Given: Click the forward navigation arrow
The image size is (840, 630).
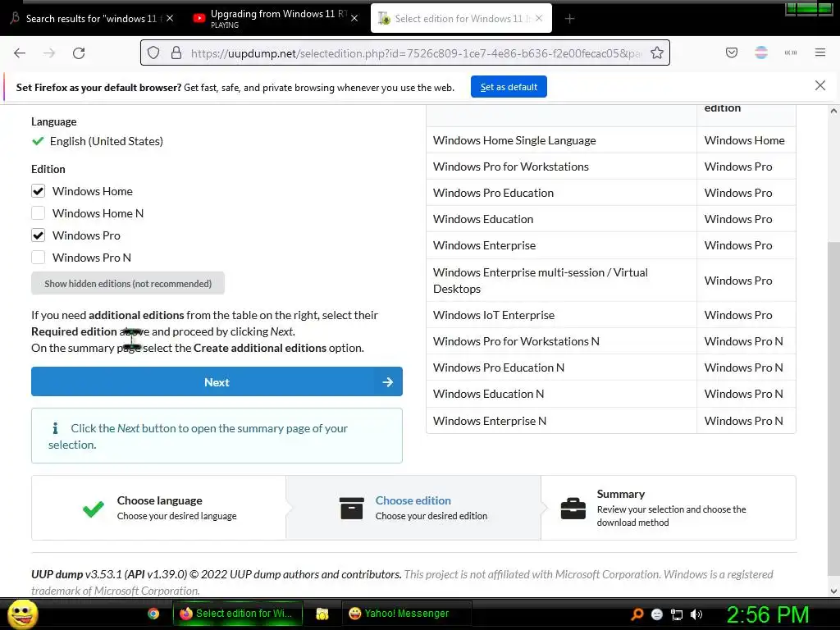Looking at the screenshot, I should [x=49, y=53].
